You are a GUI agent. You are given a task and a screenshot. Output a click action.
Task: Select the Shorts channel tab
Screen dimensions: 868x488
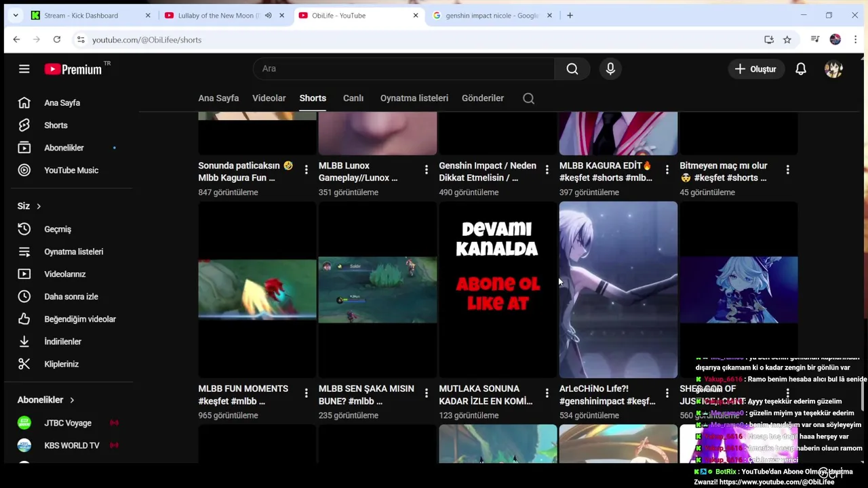313,98
